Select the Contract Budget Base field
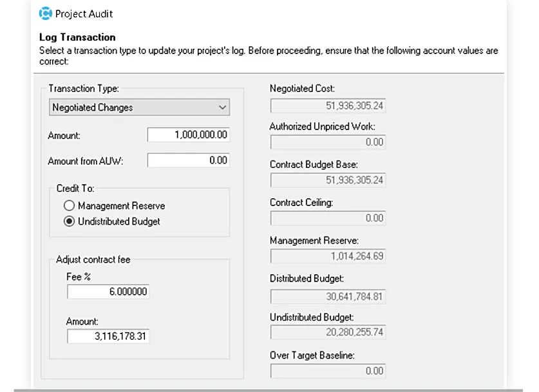This screenshot has height=392, width=539. tap(328, 180)
